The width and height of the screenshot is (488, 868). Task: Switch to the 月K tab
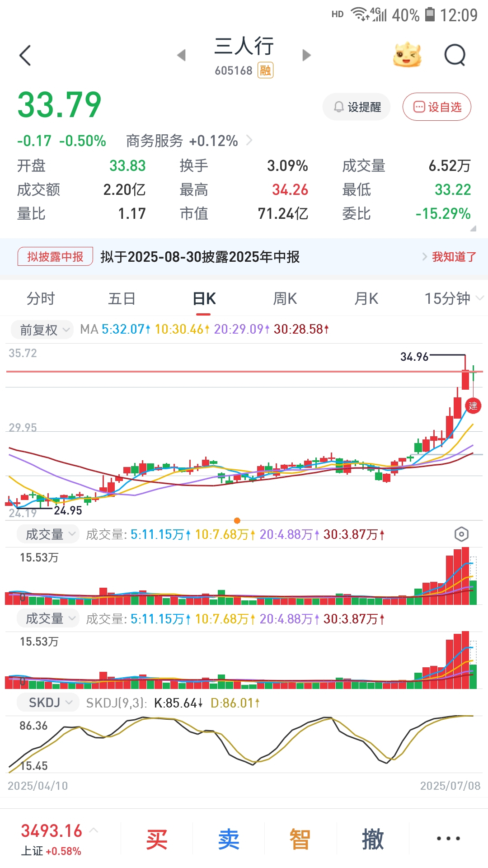366,298
